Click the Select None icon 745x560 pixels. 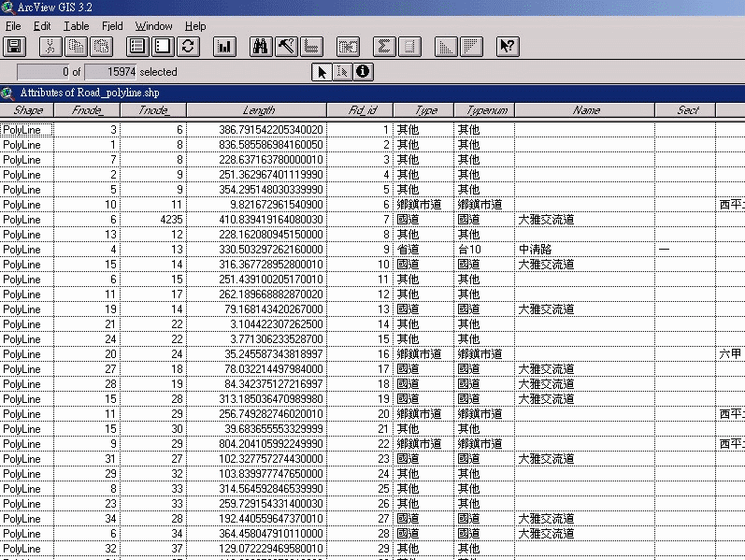[x=163, y=46]
